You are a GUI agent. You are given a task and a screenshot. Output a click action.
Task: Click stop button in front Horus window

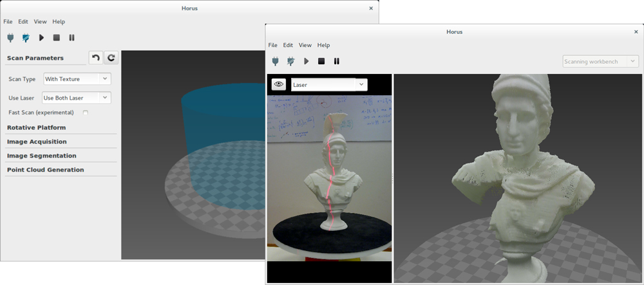point(321,61)
